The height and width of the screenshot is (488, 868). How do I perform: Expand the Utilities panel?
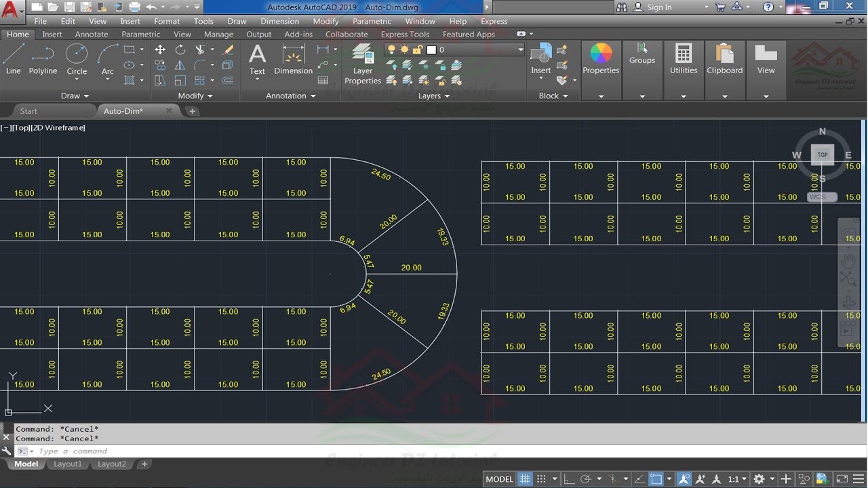tap(684, 96)
